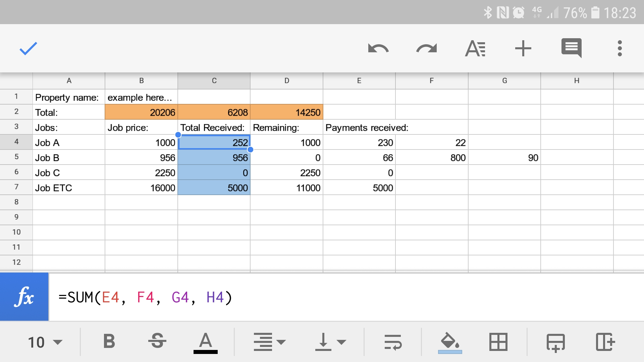The image size is (644, 362).
Task: Select the 'Job A' cell
Action: 69,142
